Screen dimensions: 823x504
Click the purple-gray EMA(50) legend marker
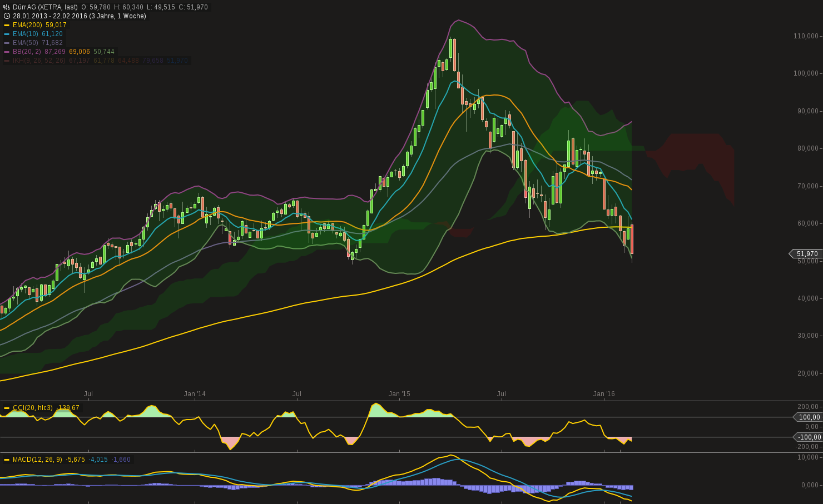7,43
